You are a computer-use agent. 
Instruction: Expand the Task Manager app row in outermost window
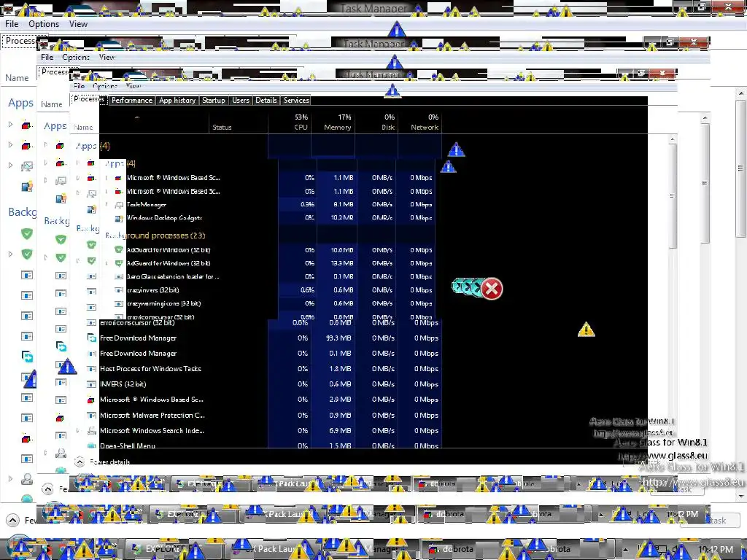[10, 166]
